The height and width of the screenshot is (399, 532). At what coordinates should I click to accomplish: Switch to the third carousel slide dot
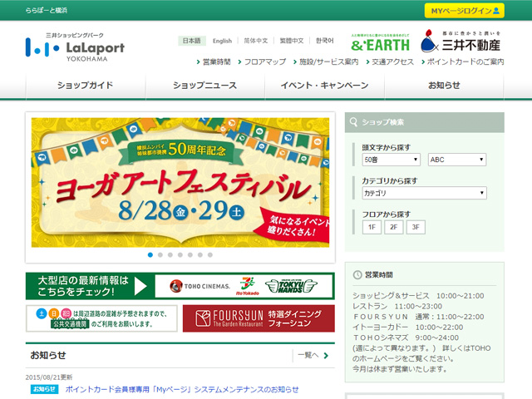point(170,255)
